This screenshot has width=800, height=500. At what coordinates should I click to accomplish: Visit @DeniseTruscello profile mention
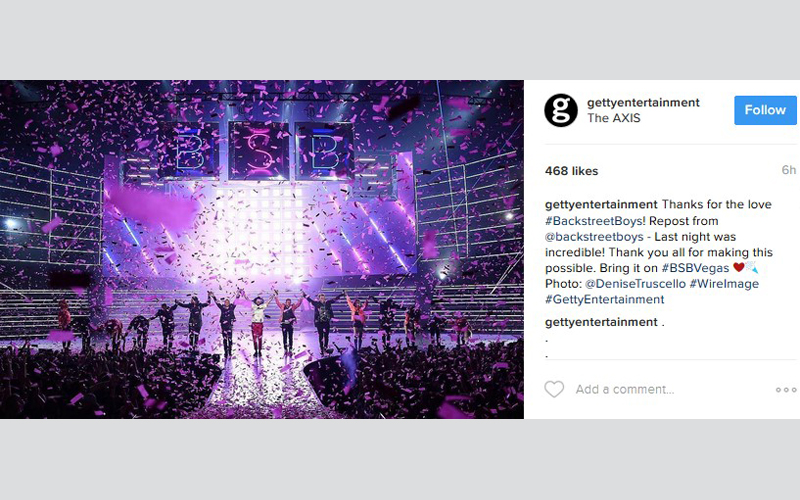click(x=635, y=284)
